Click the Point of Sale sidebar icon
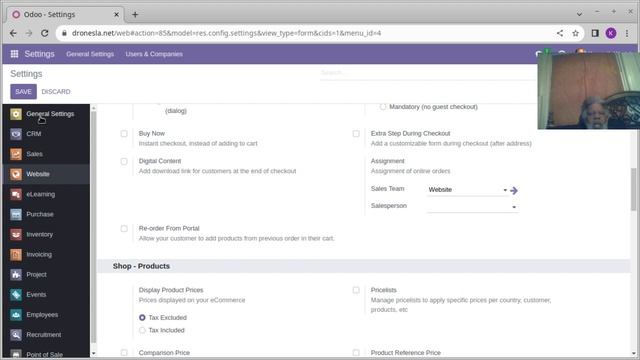Viewport: 640px width, 360px height. point(16,354)
